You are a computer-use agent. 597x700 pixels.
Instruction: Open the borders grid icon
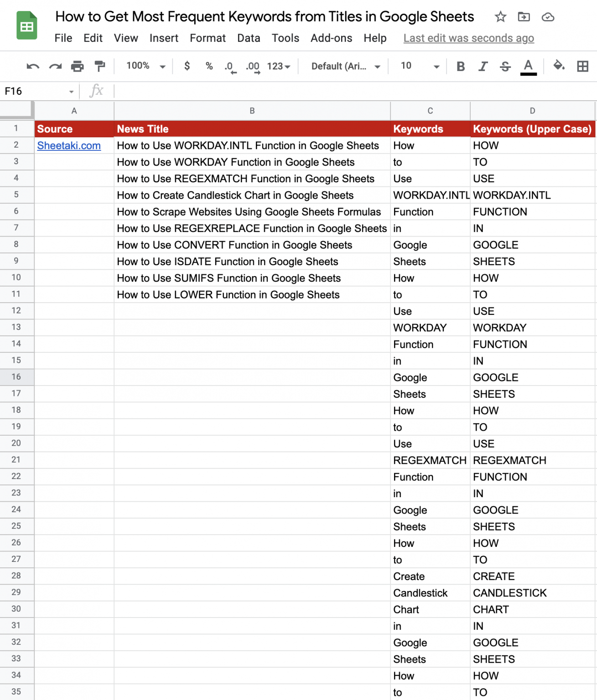tap(582, 67)
